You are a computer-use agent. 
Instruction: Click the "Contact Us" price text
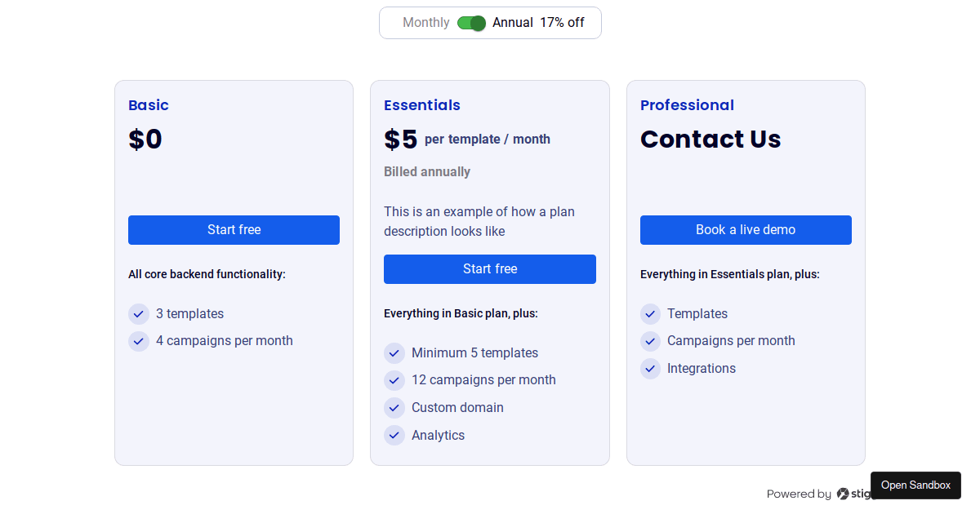click(710, 139)
